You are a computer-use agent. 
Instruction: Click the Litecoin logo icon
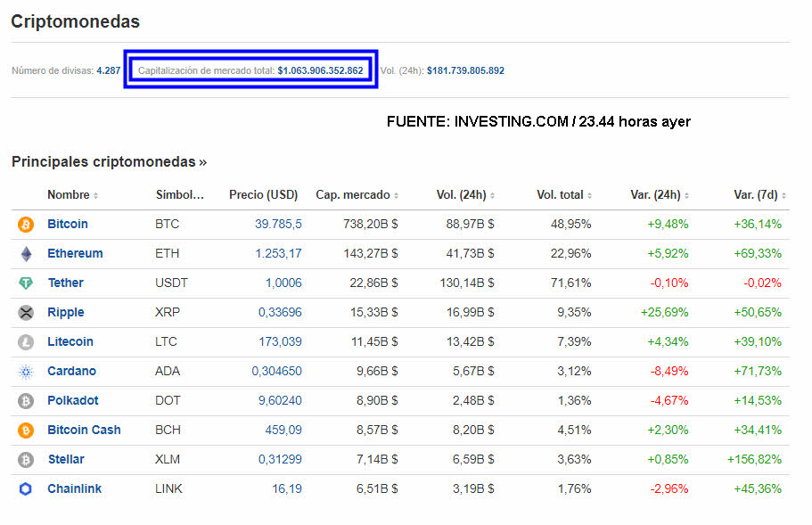[25, 342]
